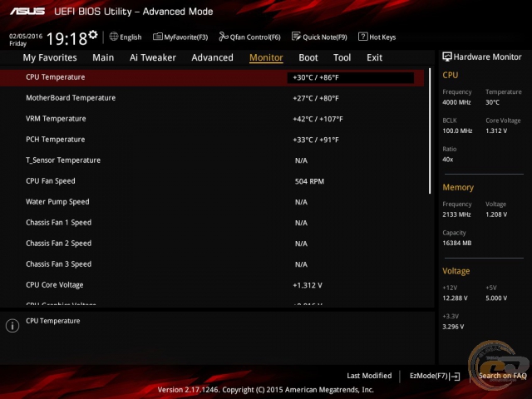Switch to the Boot tab
Screen dimensions: 532x399
coord(308,57)
